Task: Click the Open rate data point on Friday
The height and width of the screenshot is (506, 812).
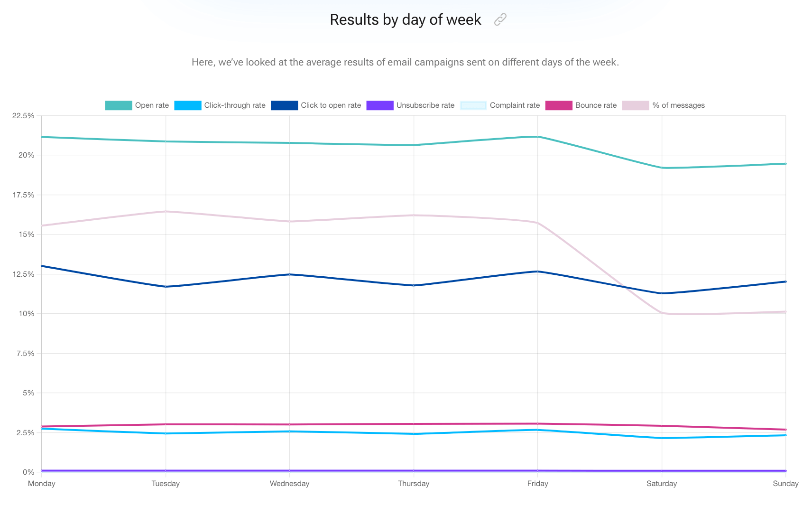Action: coord(537,137)
